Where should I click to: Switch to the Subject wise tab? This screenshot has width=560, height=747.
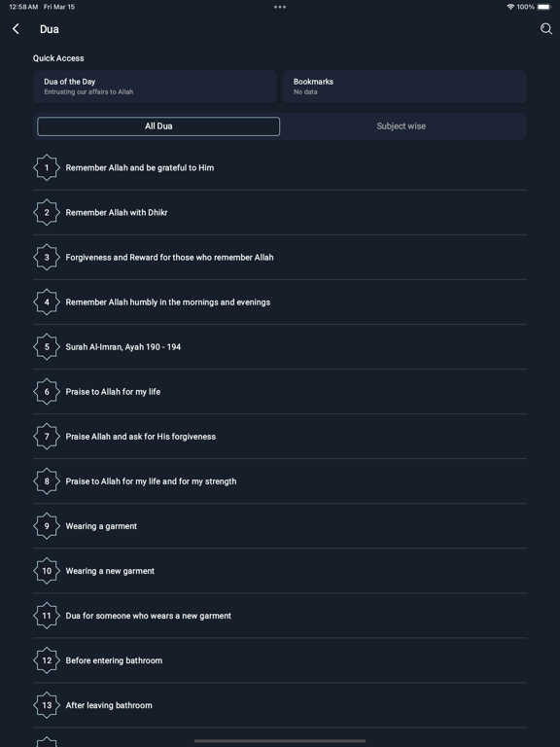401,126
